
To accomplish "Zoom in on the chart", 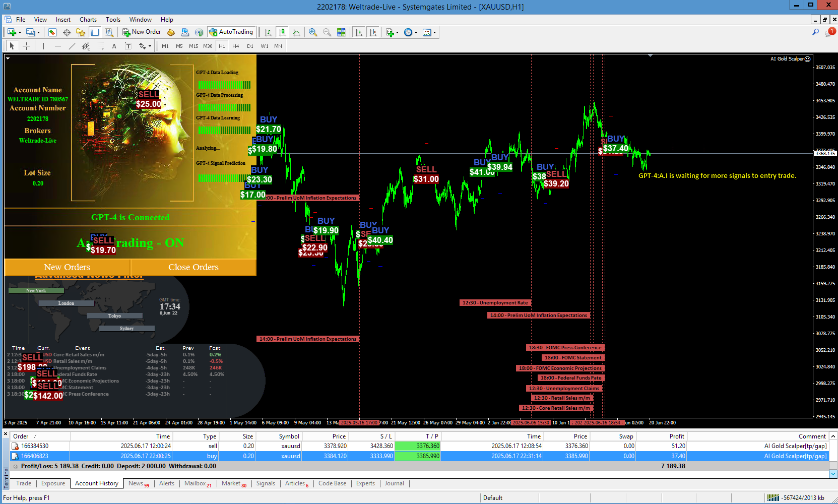I will [313, 32].
